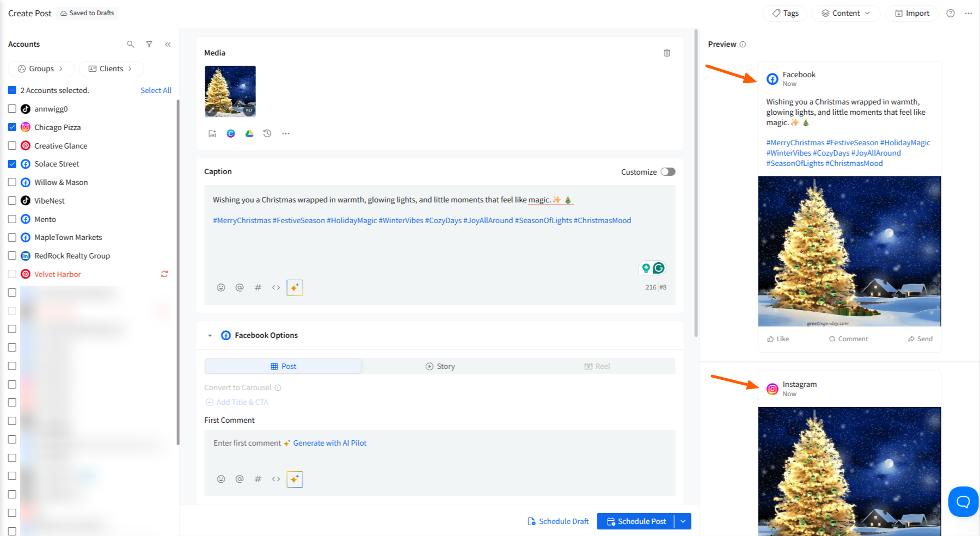Image resolution: width=980 pixels, height=536 pixels.
Task: Switch to the Post tab
Action: coord(283,366)
